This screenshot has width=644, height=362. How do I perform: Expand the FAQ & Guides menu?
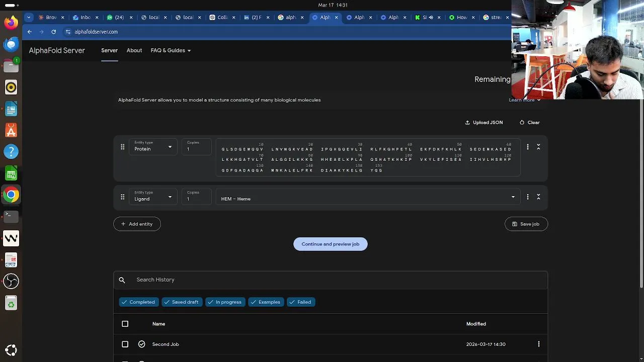[x=171, y=50]
